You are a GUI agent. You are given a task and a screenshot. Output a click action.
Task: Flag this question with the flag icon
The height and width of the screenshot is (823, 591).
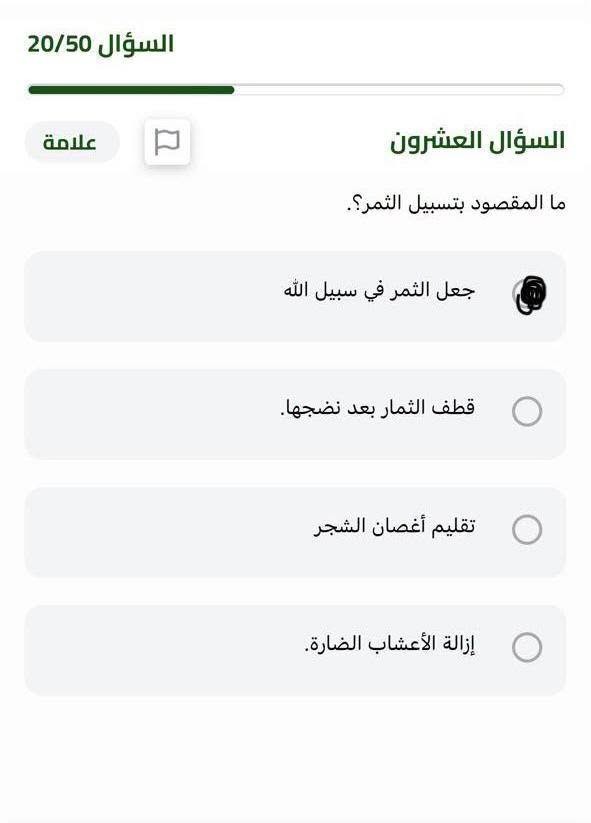[x=167, y=142]
